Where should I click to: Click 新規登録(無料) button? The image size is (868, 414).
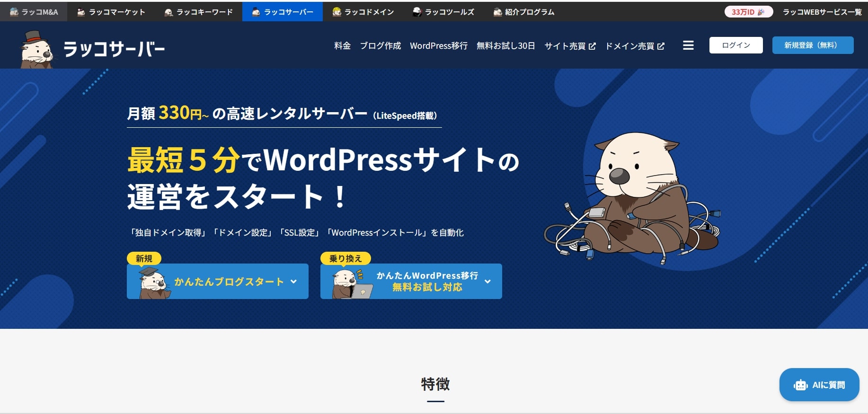point(813,45)
